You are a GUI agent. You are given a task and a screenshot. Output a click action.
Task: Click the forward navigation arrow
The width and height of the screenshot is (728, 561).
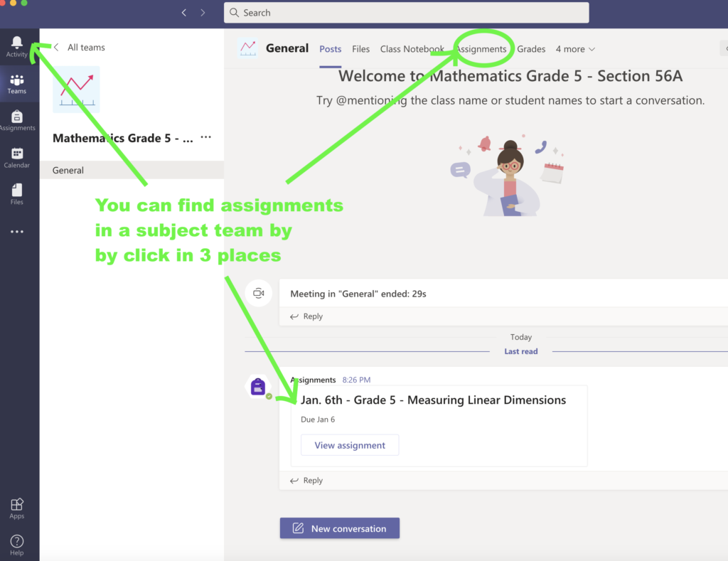(203, 13)
